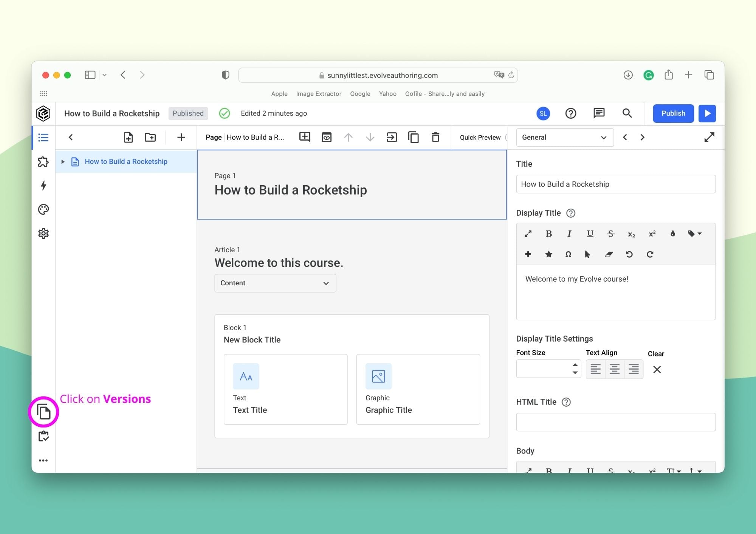Select the Quick Preview option
This screenshot has width=756, height=534.
click(x=480, y=137)
